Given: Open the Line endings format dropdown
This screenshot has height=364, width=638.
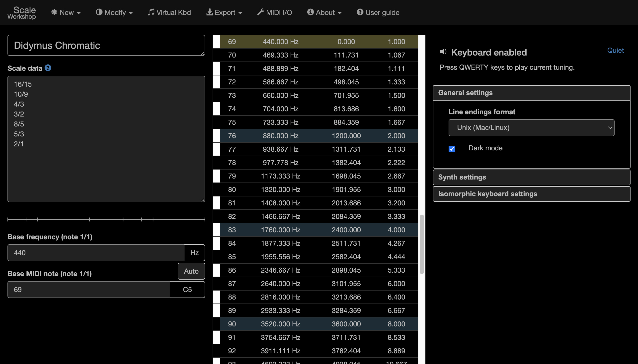Looking at the screenshot, I should [x=531, y=128].
